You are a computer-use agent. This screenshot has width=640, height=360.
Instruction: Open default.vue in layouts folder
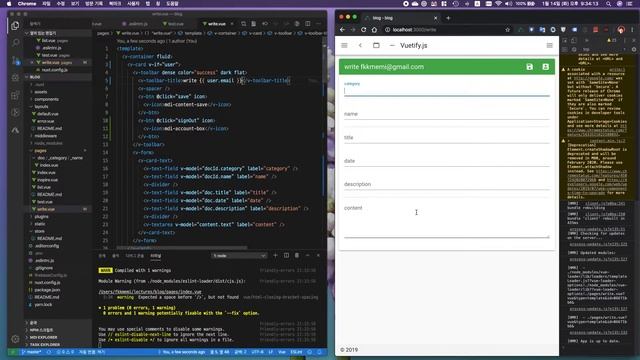pos(48,114)
